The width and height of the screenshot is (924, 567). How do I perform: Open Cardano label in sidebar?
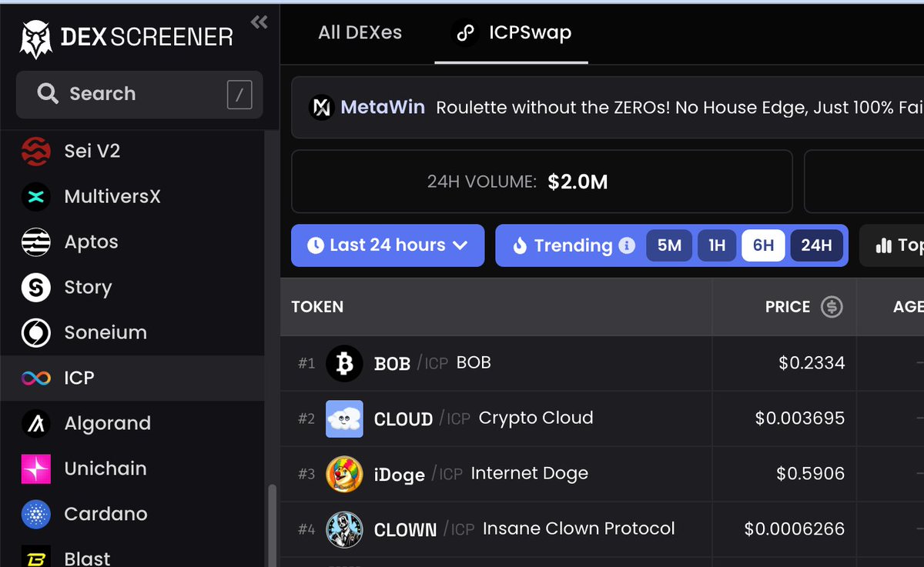tap(105, 515)
